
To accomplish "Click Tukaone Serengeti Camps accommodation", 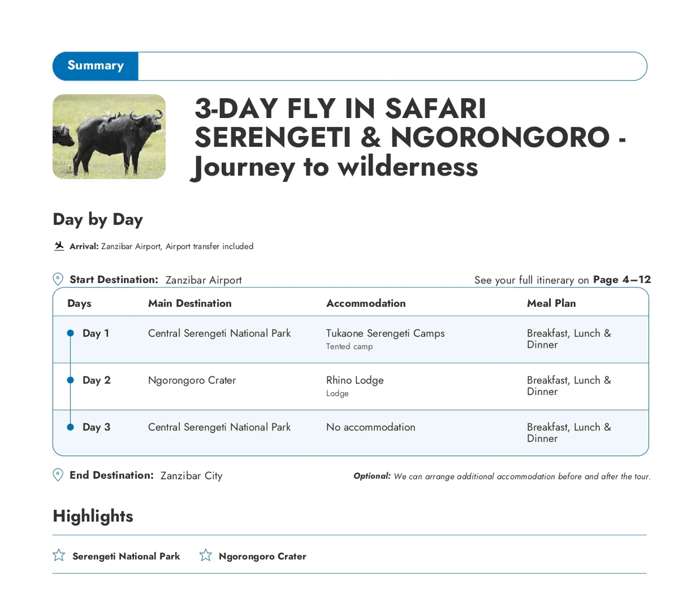I will 385,333.
